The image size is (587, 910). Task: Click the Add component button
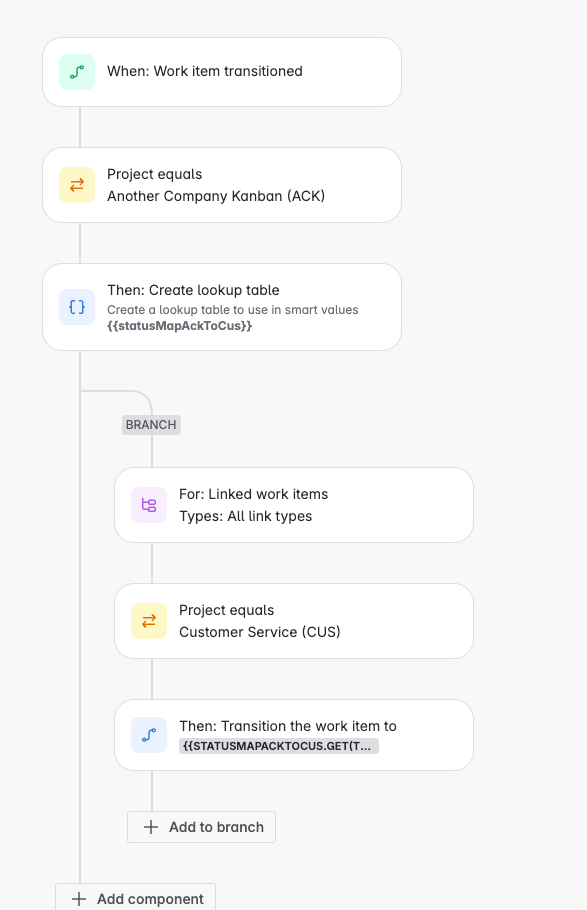click(x=135, y=897)
